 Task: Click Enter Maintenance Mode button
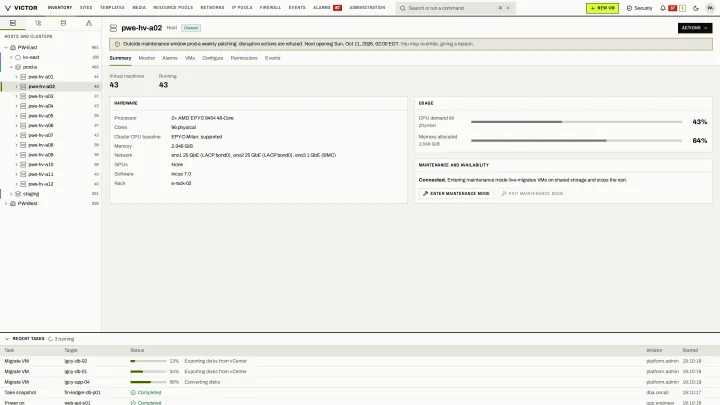coord(456,194)
